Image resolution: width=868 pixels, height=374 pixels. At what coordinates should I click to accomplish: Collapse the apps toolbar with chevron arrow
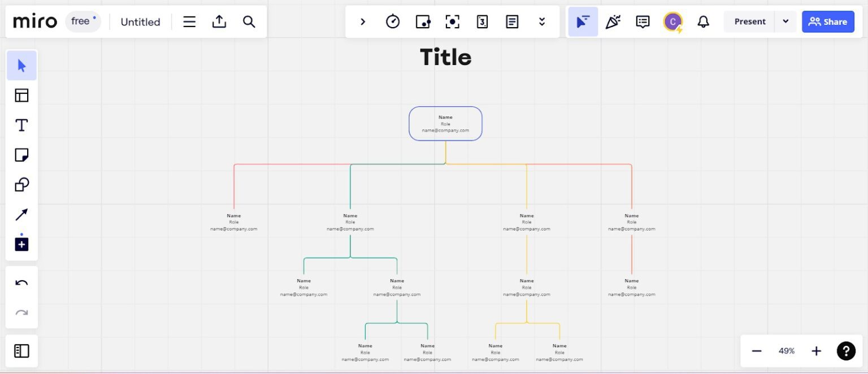click(x=363, y=21)
